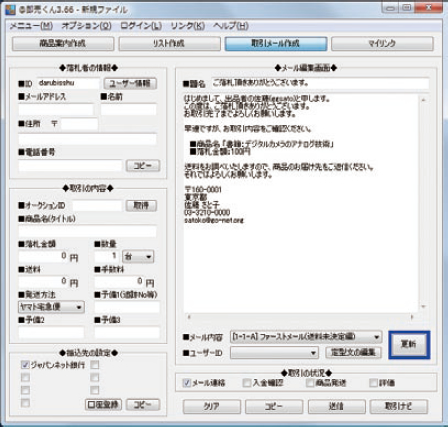Switch to the リスト作成 tab
The image size is (448, 427).
(169, 44)
